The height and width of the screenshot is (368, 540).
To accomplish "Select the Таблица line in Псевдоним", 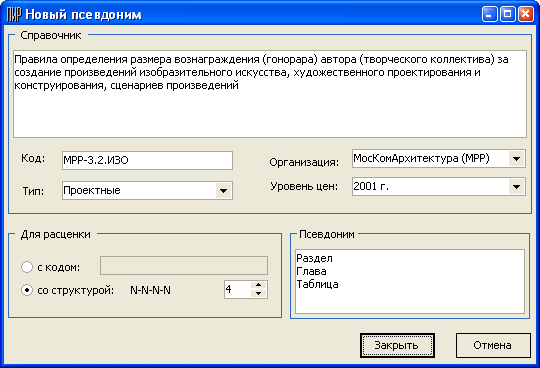I will (x=318, y=284).
